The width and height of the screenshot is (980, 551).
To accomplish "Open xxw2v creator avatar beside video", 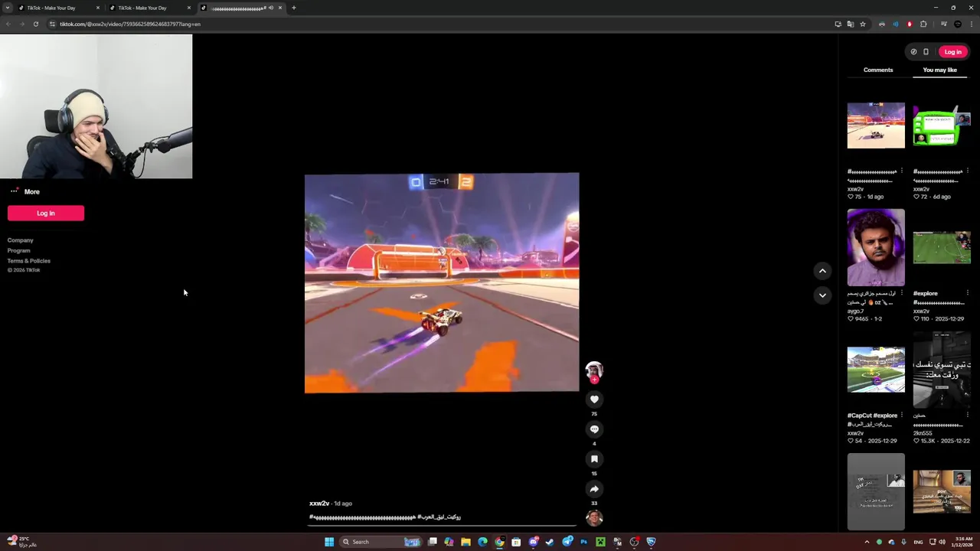I will [x=594, y=371].
